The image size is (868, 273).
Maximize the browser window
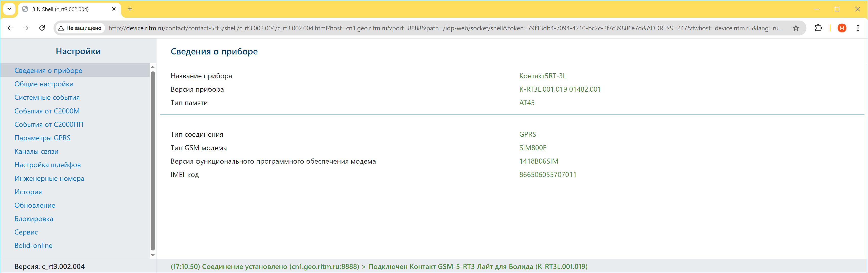pyautogui.click(x=837, y=9)
